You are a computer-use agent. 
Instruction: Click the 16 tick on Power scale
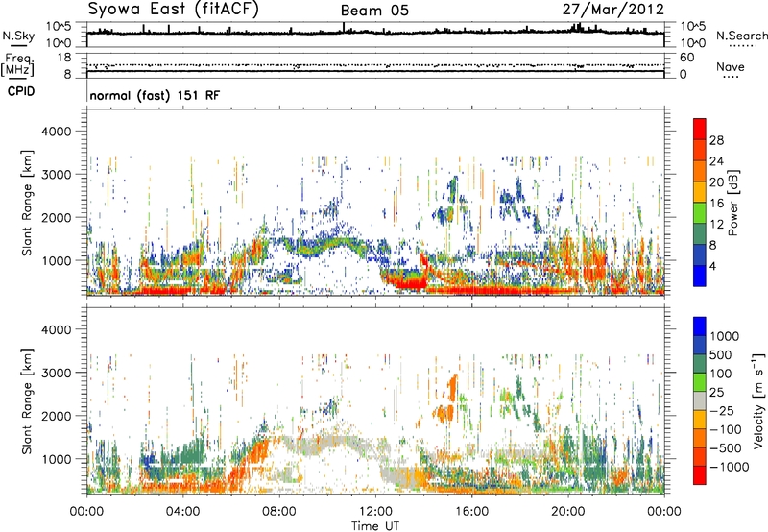tap(716, 204)
